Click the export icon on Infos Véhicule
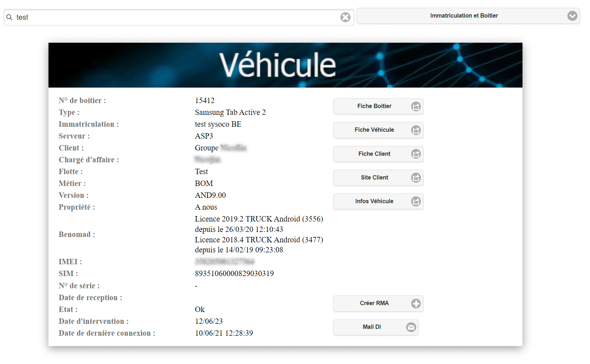This screenshot has height=364, width=590. pos(416,201)
